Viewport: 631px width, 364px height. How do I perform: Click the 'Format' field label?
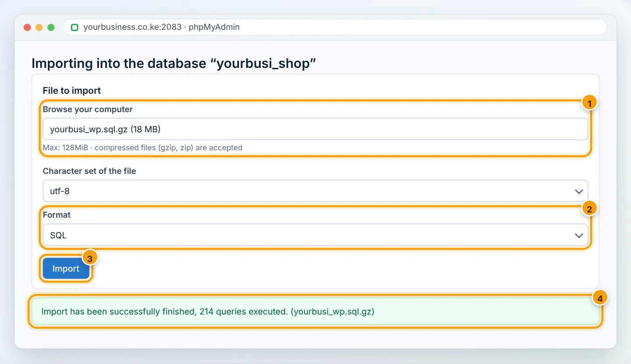pyautogui.click(x=57, y=215)
